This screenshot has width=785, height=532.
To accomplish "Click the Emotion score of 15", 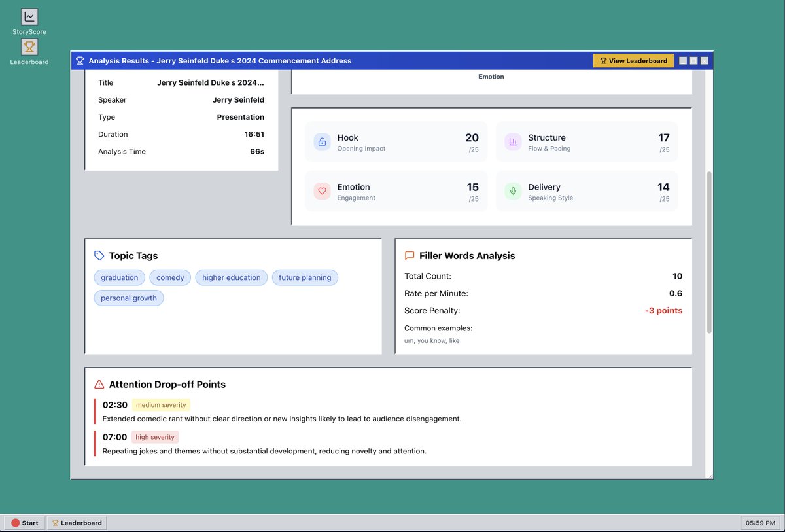I will (472, 188).
